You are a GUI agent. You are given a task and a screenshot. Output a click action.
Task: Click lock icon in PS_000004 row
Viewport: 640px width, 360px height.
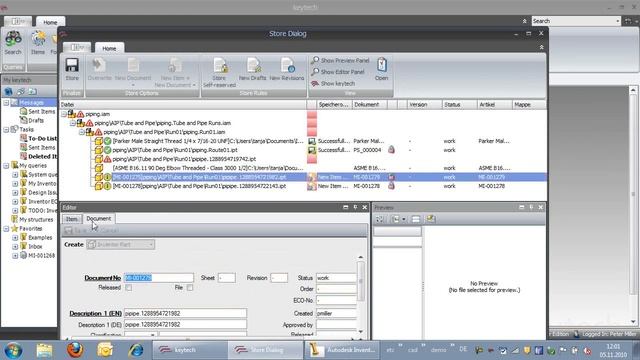click(391, 150)
